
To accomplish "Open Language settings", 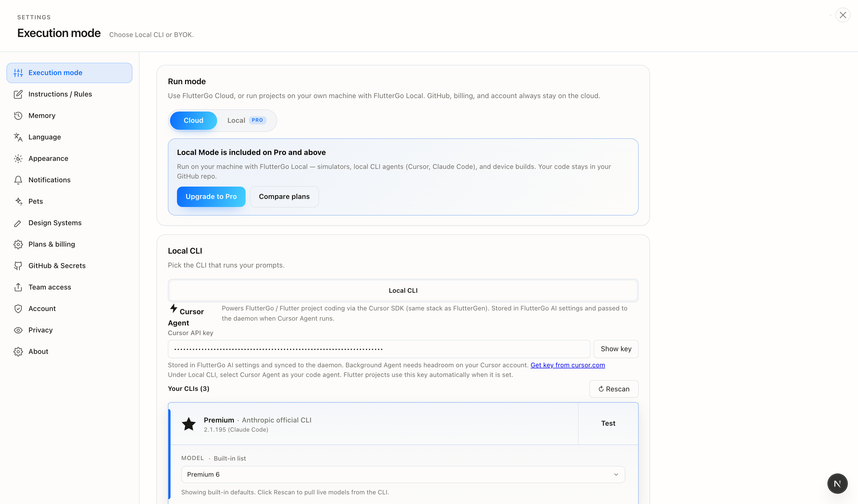I will point(69,137).
